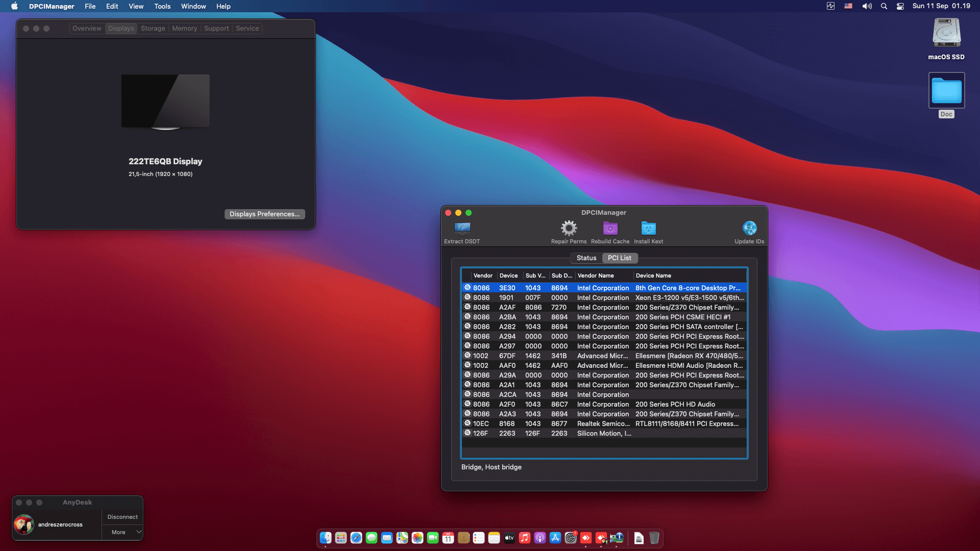Click the Repair Perms gear icon
Viewport: 980px width, 551px height.
click(569, 229)
